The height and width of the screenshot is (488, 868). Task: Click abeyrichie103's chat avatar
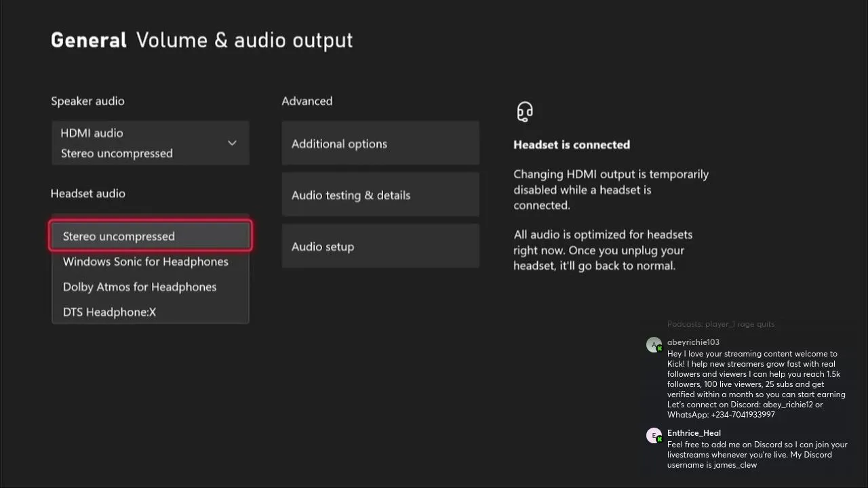654,345
